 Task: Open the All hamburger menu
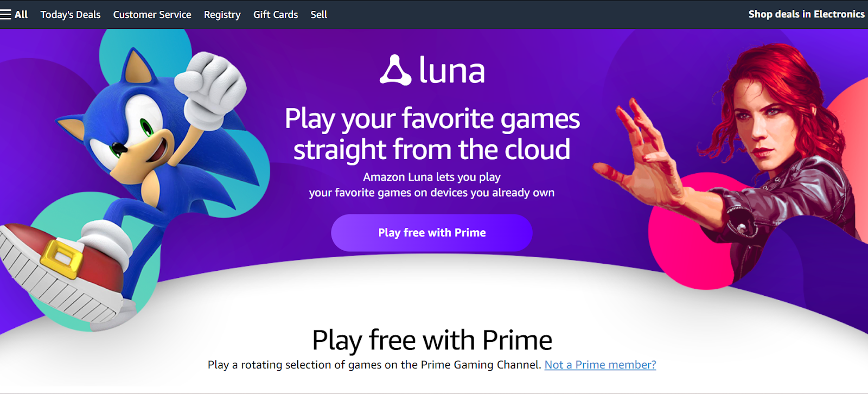14,15
